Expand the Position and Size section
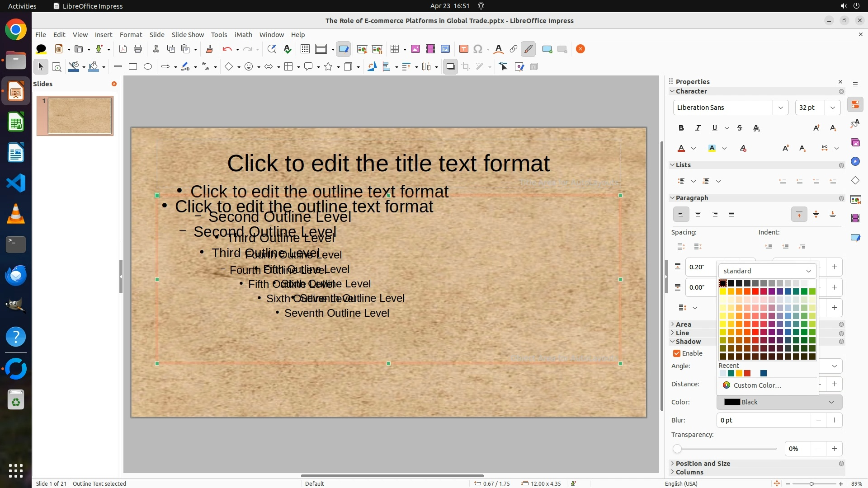This screenshot has width=868, height=488. click(703, 464)
